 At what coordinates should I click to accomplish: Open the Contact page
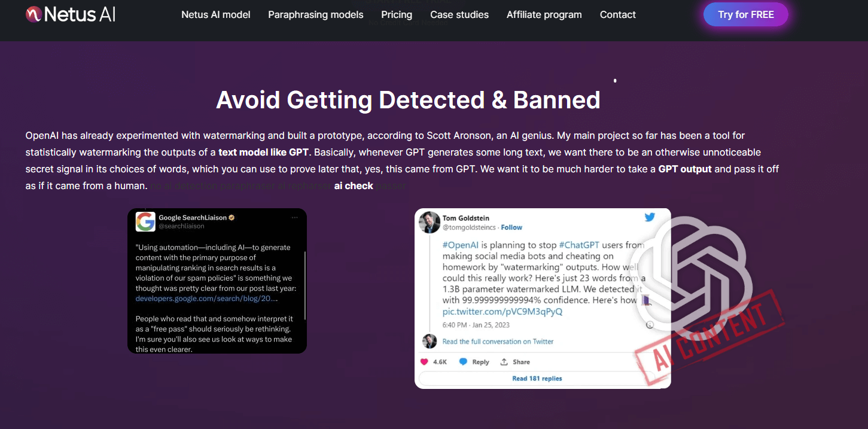(618, 14)
